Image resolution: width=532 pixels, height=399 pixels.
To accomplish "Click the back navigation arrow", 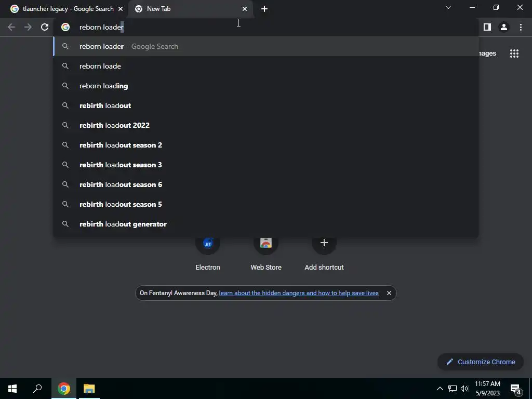I will (x=11, y=27).
